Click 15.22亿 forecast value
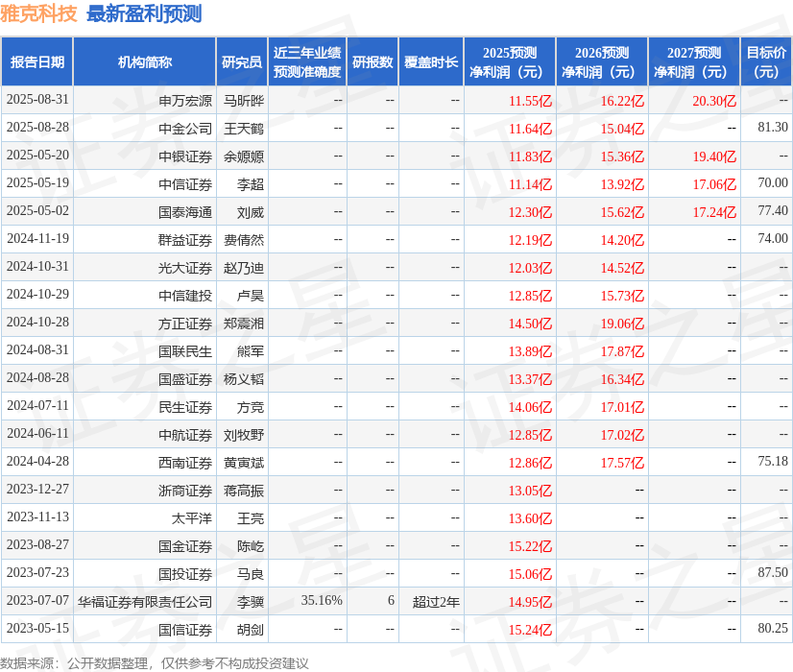 [530, 545]
